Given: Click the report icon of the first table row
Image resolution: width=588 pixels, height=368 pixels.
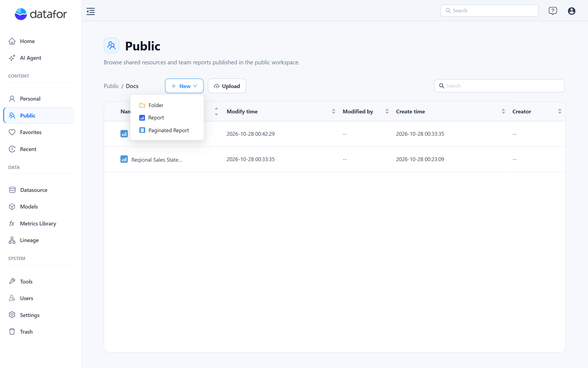Looking at the screenshot, I should pos(124,134).
